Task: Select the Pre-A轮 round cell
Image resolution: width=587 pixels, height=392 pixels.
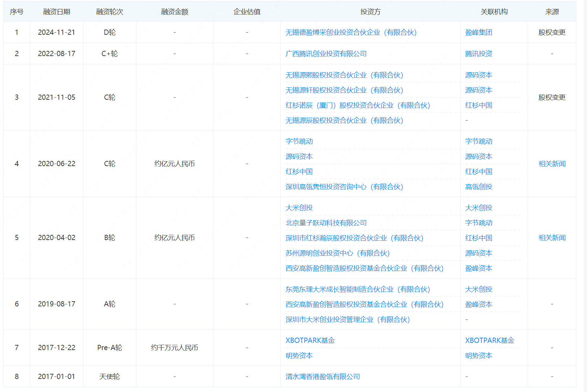Action: coord(109,348)
